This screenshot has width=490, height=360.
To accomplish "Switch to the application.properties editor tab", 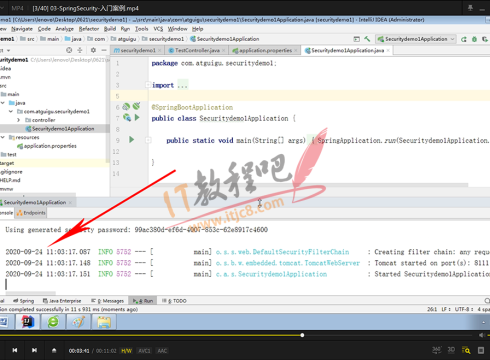I will 265,50.
